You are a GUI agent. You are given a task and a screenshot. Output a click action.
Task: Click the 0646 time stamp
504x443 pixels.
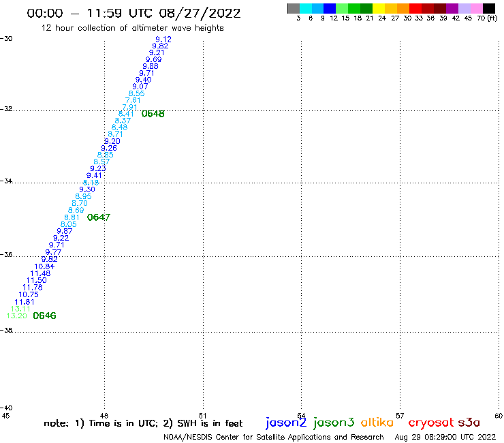(x=44, y=316)
